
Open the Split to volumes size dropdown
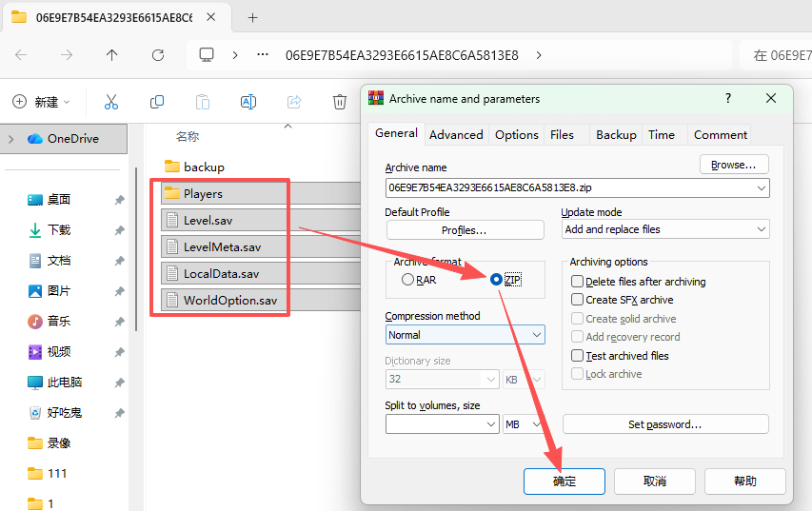tap(443, 424)
